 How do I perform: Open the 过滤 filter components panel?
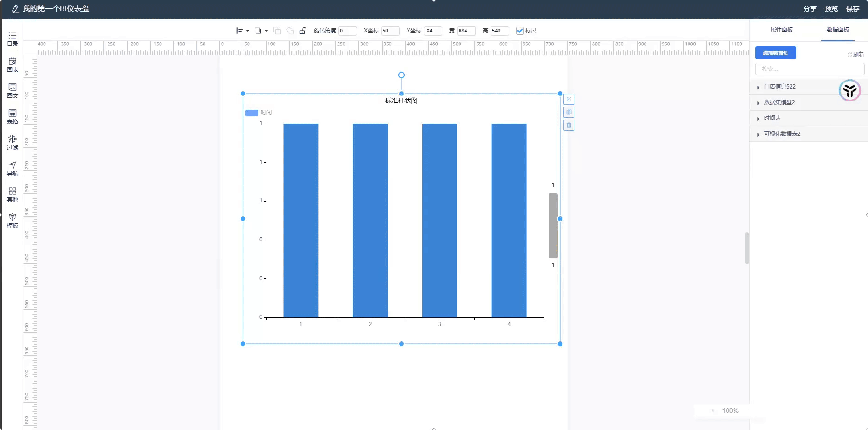13,143
